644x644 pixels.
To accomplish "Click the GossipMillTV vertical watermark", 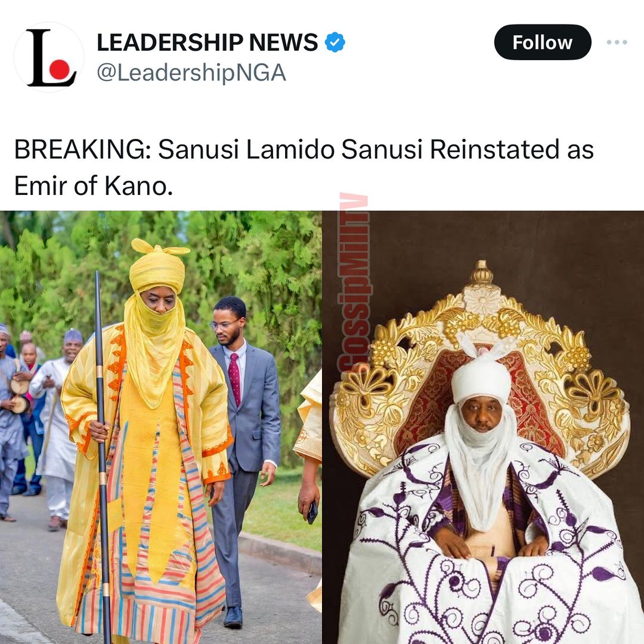I will [x=353, y=283].
